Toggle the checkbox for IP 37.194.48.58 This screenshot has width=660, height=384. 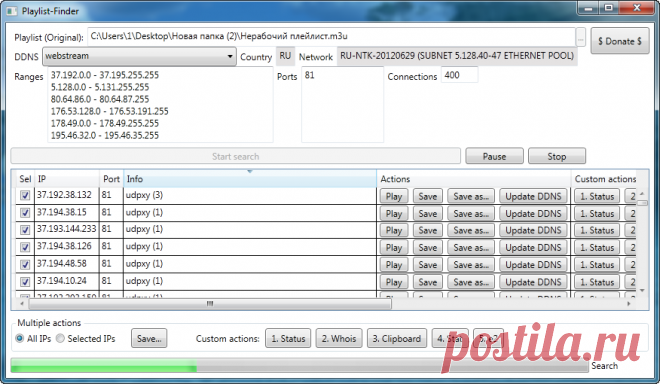pyautogui.click(x=25, y=264)
